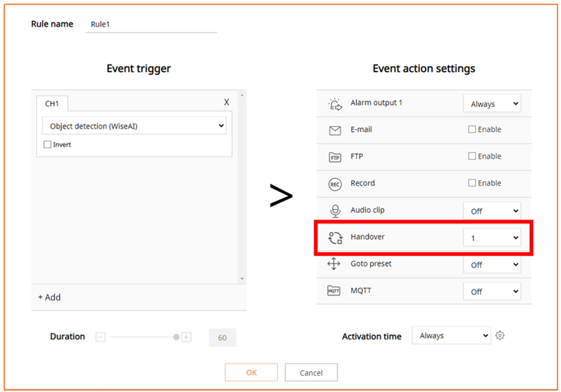Click the Handover icon
This screenshot has height=392, width=561.
(335, 238)
